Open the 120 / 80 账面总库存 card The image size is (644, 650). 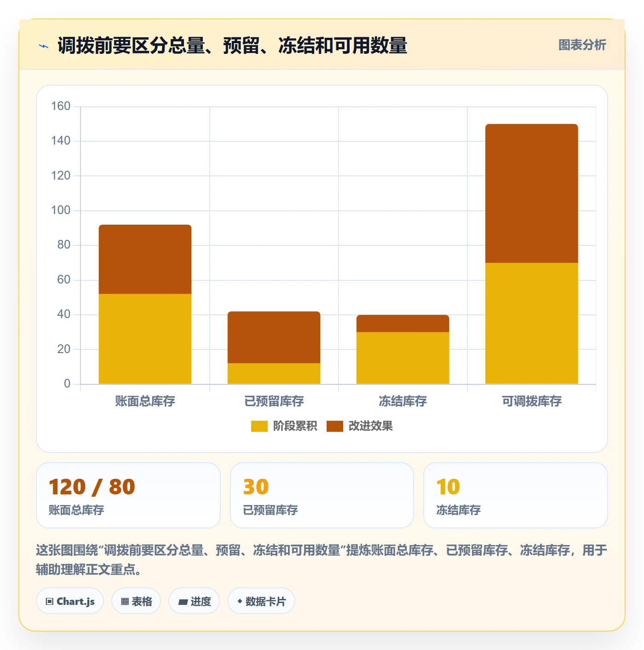click(128, 495)
